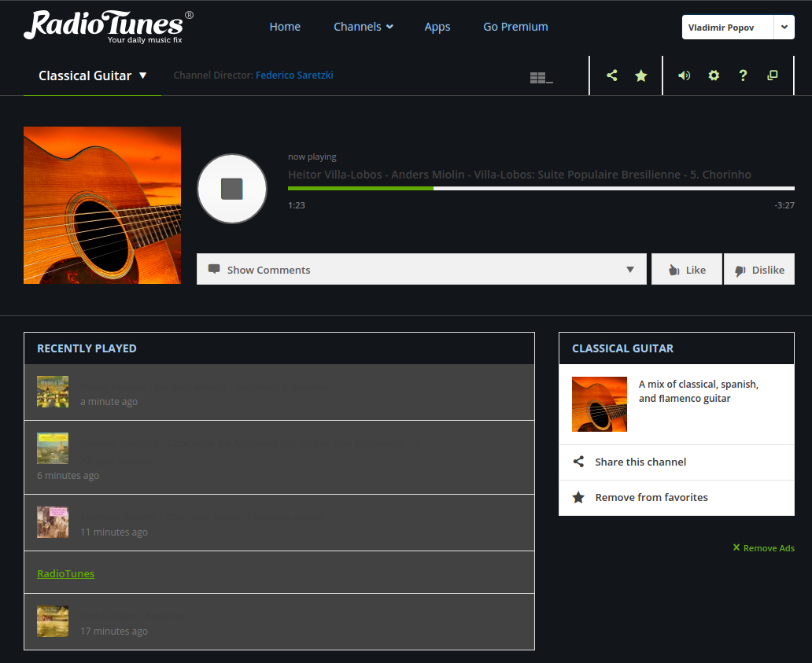Open the help question mark icon

tap(743, 76)
